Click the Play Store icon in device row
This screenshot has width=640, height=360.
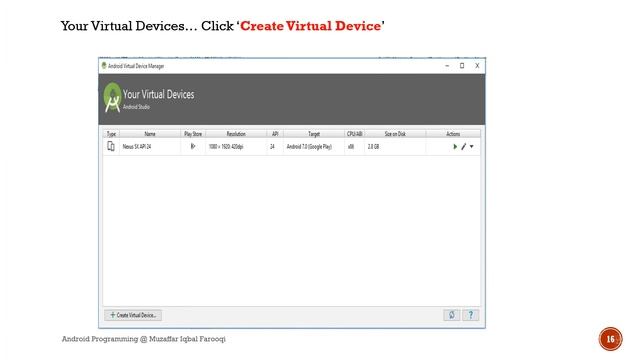[193, 146]
